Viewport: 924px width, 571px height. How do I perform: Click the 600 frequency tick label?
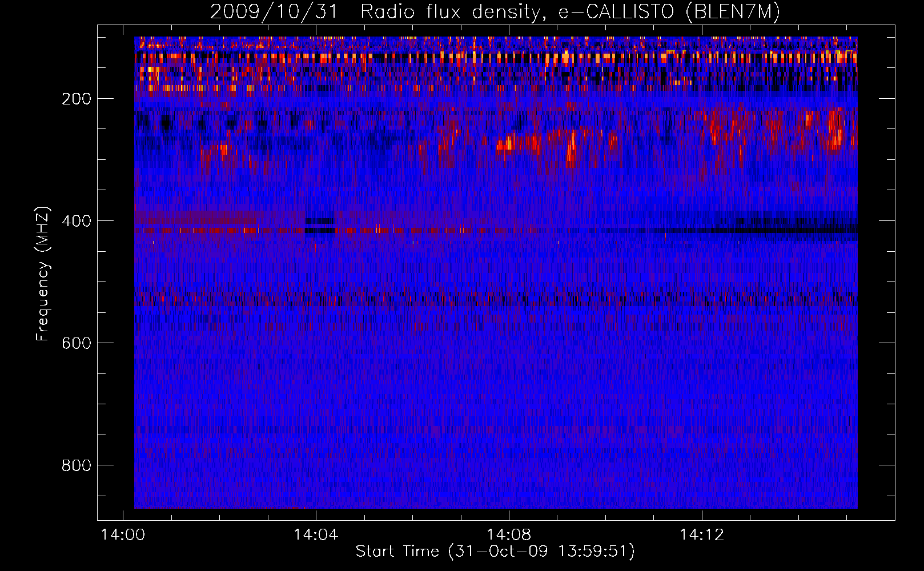(x=77, y=343)
